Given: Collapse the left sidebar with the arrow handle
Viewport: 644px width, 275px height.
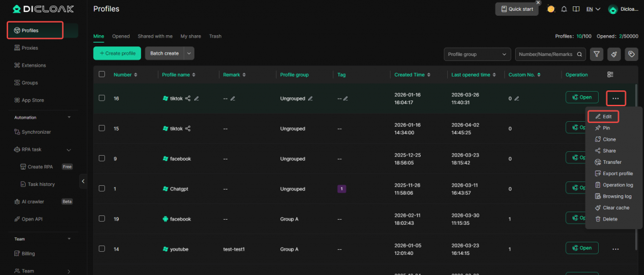Looking at the screenshot, I should pyautogui.click(x=83, y=181).
